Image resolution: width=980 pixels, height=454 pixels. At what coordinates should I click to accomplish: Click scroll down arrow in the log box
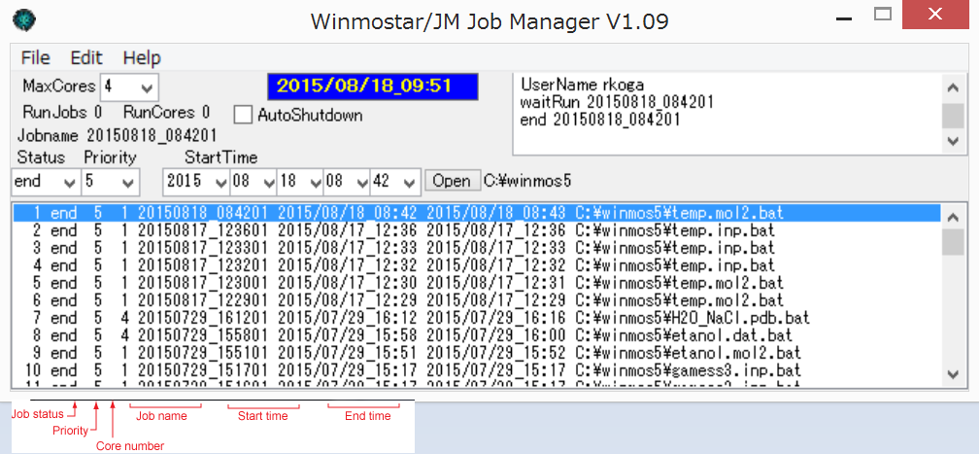coord(953,141)
